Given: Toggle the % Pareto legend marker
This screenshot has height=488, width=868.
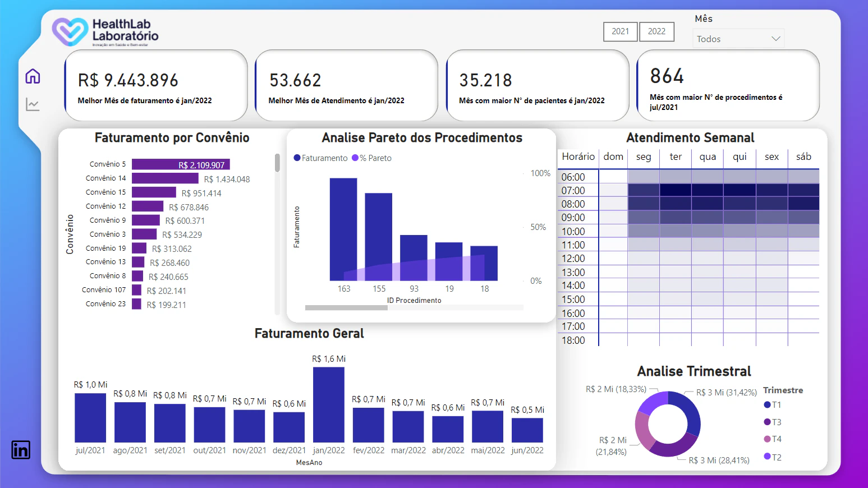Looking at the screenshot, I should click(x=355, y=158).
